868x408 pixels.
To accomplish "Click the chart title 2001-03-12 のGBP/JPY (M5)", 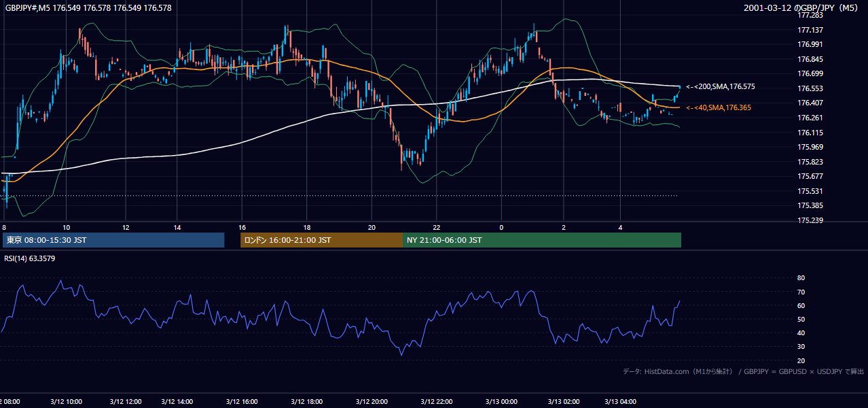I will click(801, 7).
